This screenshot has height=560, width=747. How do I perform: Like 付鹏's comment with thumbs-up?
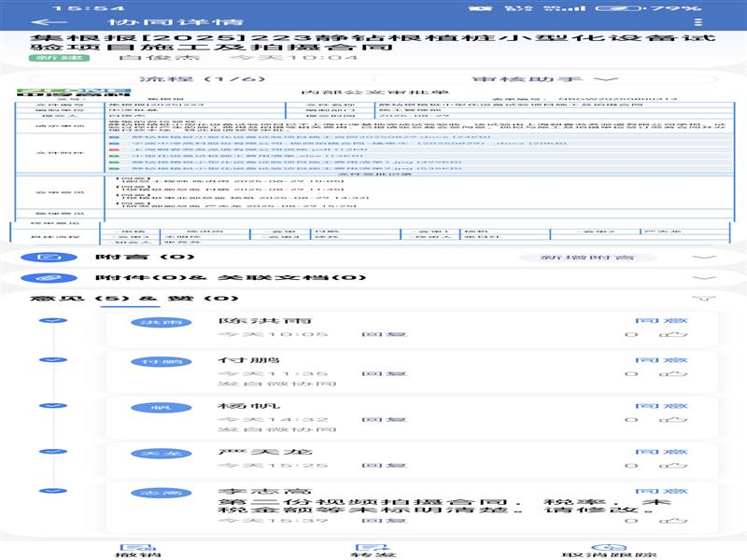[675, 373]
